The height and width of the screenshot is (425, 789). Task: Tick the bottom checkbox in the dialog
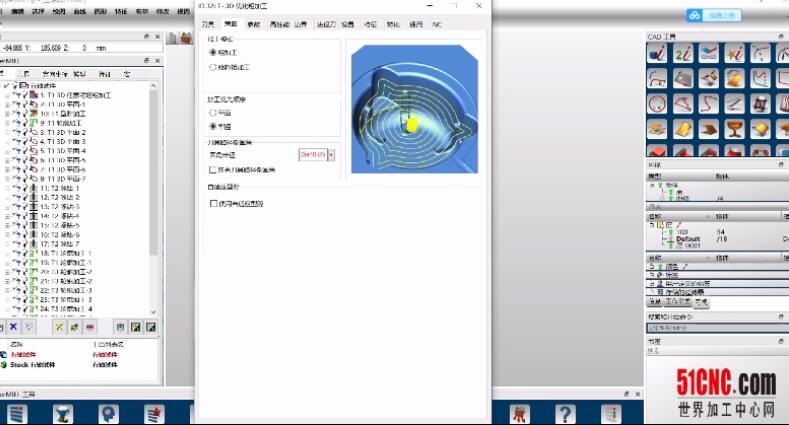[212, 203]
